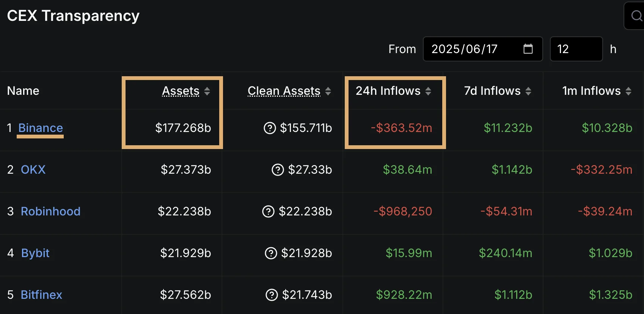Open the Bitfinex exchange link
Viewport: 644px width, 314px height.
(x=41, y=295)
